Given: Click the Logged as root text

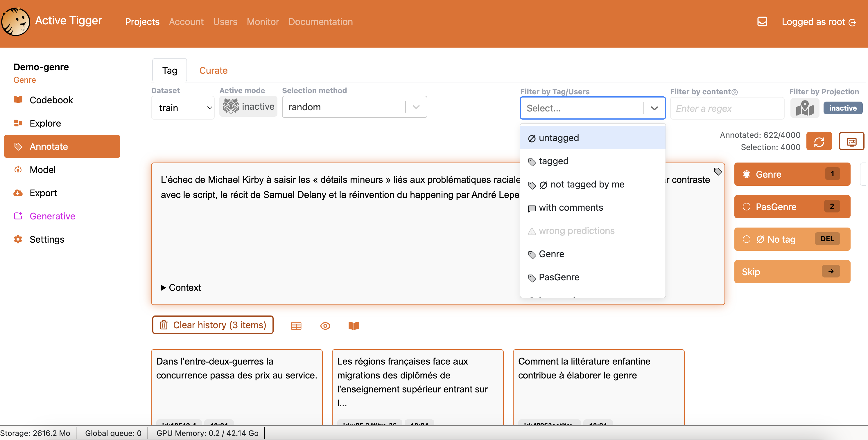Looking at the screenshot, I should click(813, 22).
